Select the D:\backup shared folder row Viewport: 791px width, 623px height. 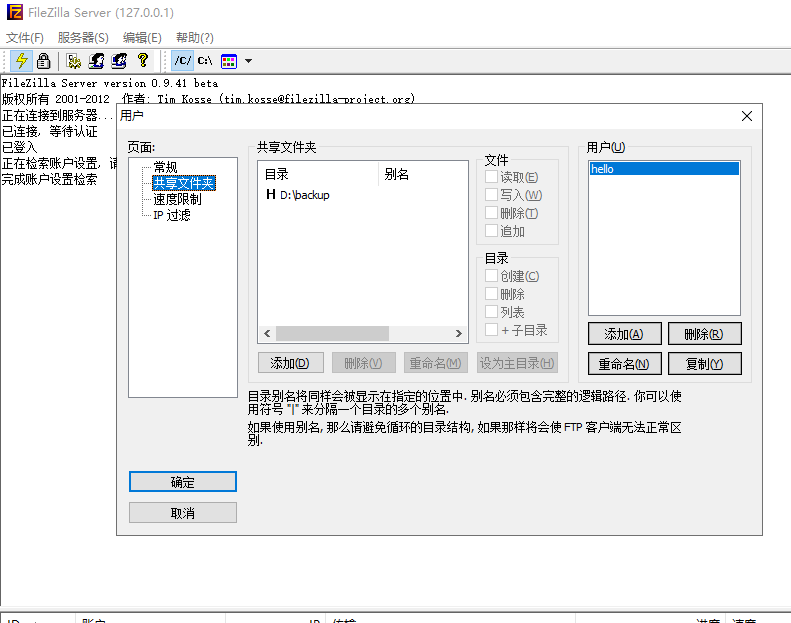click(x=363, y=195)
